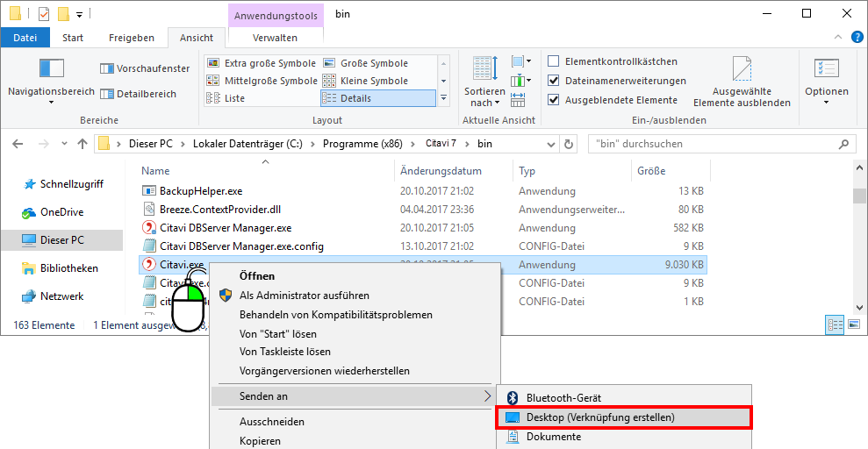
Task: Open the Datei tab
Action: pyautogui.click(x=25, y=38)
